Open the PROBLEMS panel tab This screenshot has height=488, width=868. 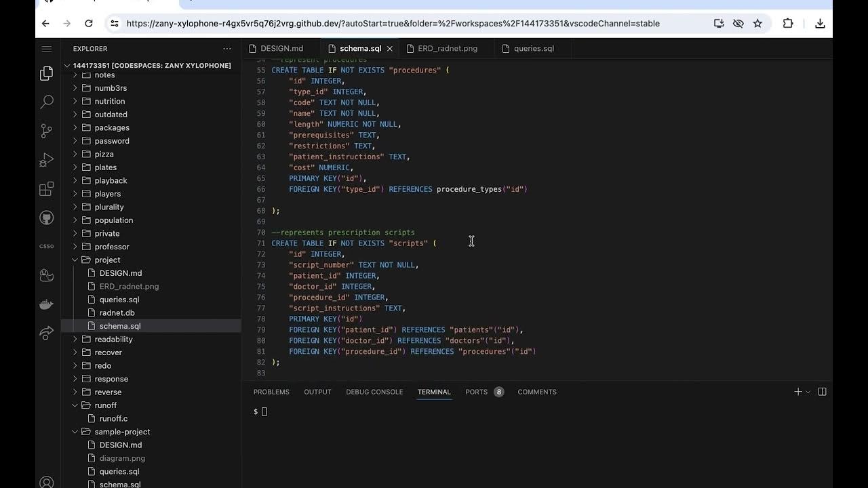click(x=271, y=392)
